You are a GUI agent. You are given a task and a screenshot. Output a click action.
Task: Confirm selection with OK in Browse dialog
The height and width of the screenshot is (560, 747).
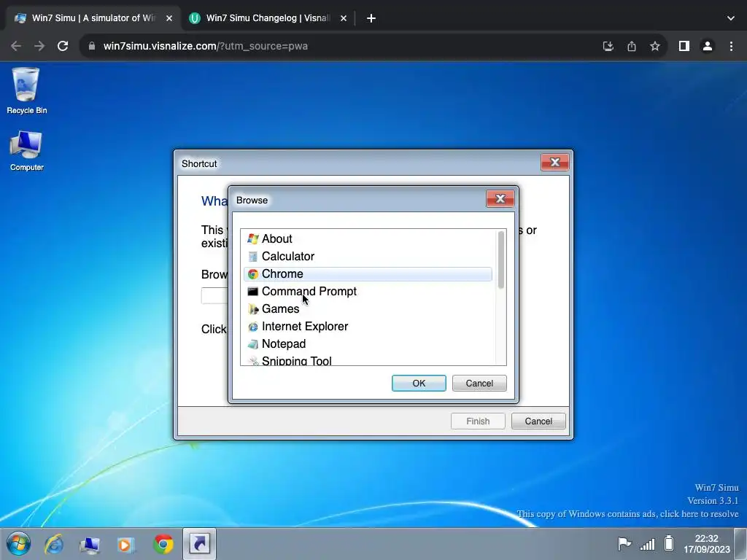coord(419,384)
